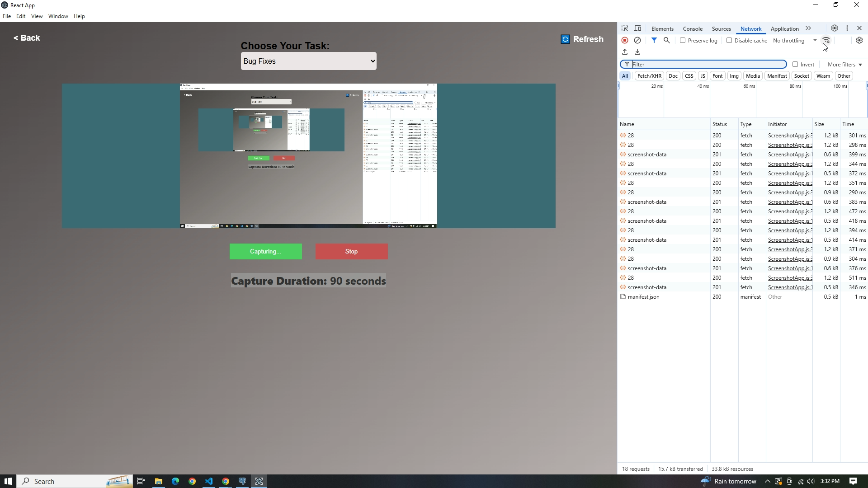Check the Invert filter checkbox
The height and width of the screenshot is (488, 868).
pyautogui.click(x=795, y=64)
